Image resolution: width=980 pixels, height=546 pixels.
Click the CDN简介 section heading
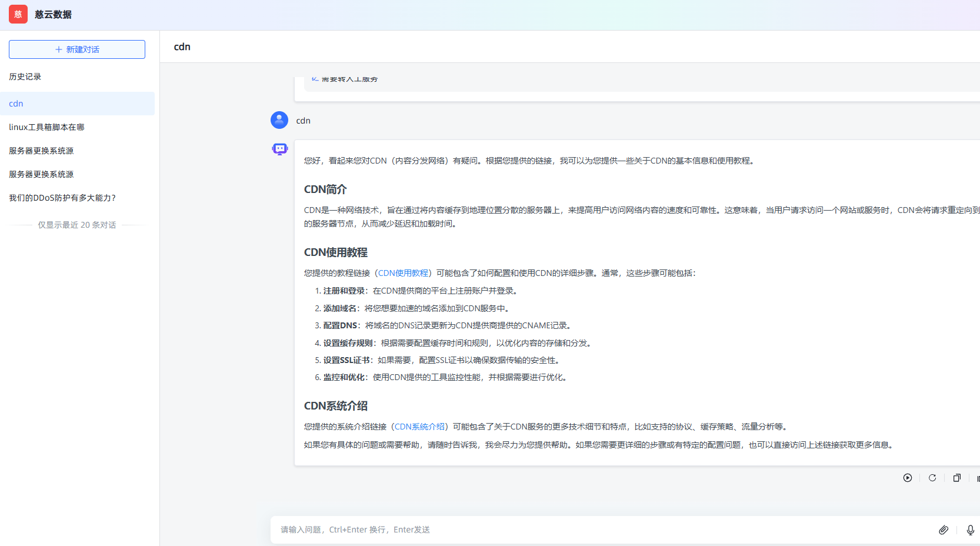tap(325, 189)
